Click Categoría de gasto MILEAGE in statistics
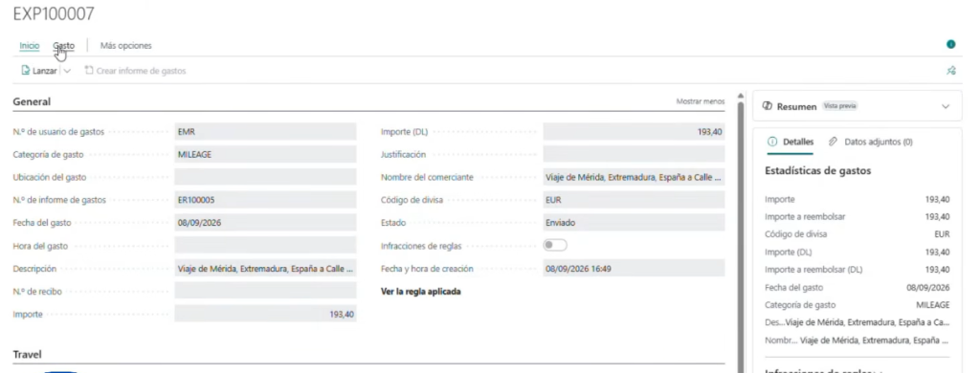The height and width of the screenshot is (373, 980). coord(932,305)
